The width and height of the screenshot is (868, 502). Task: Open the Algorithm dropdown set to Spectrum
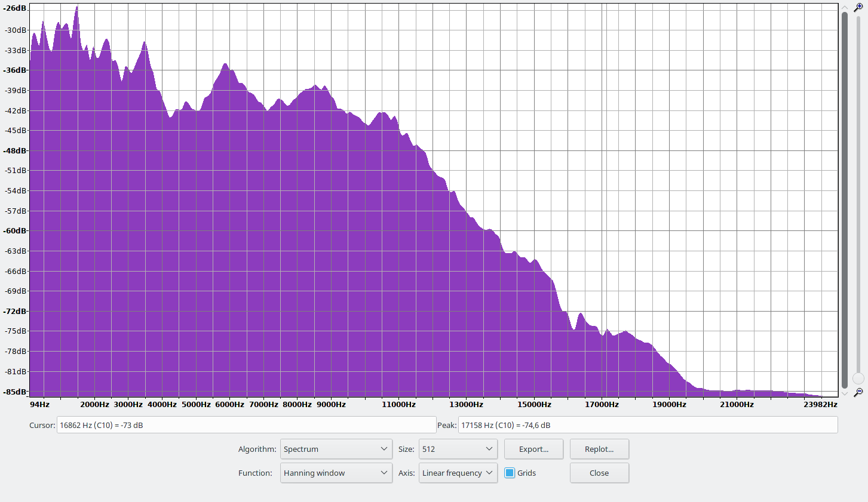coord(336,449)
